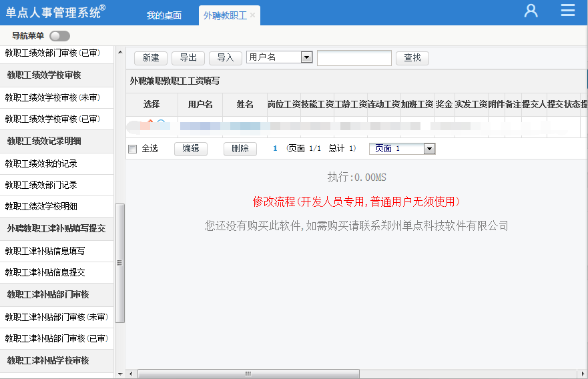Click the 备注 column header
This screenshot has height=379, width=588.
(513, 105)
